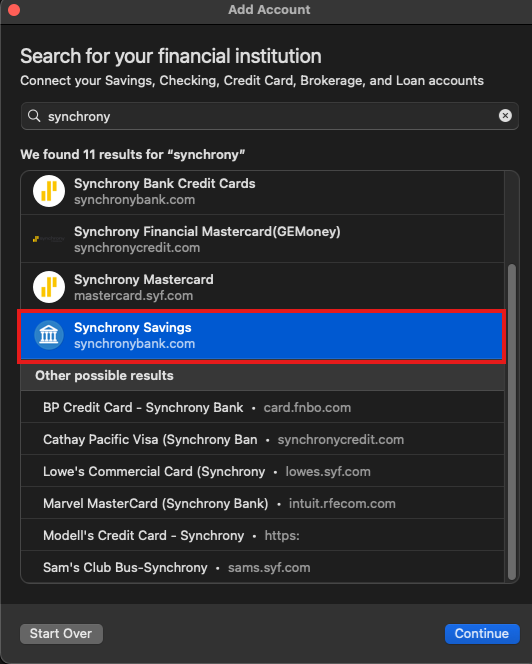Pick Marvel MasterCard (Synchrony Bank)

(262, 503)
